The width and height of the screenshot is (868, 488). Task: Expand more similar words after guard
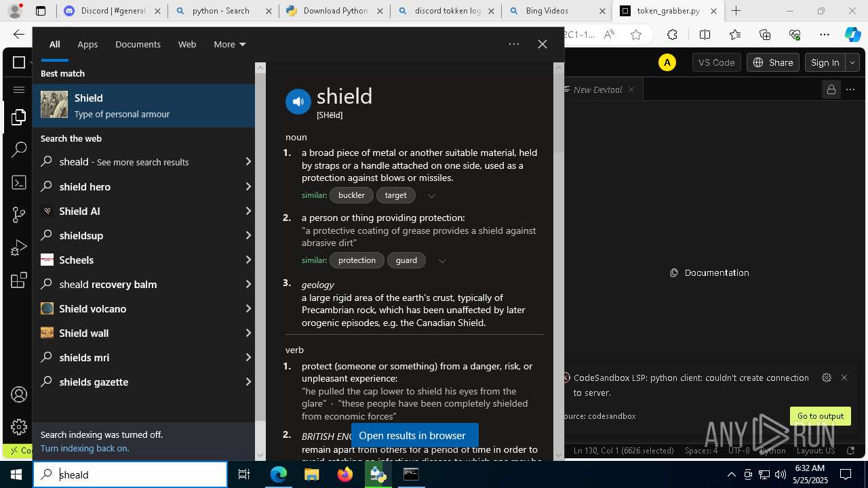pos(442,261)
